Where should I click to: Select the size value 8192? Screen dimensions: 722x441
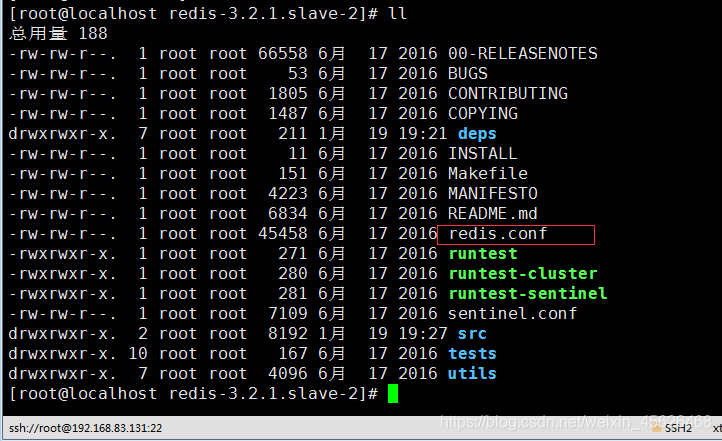pyautogui.click(x=288, y=334)
